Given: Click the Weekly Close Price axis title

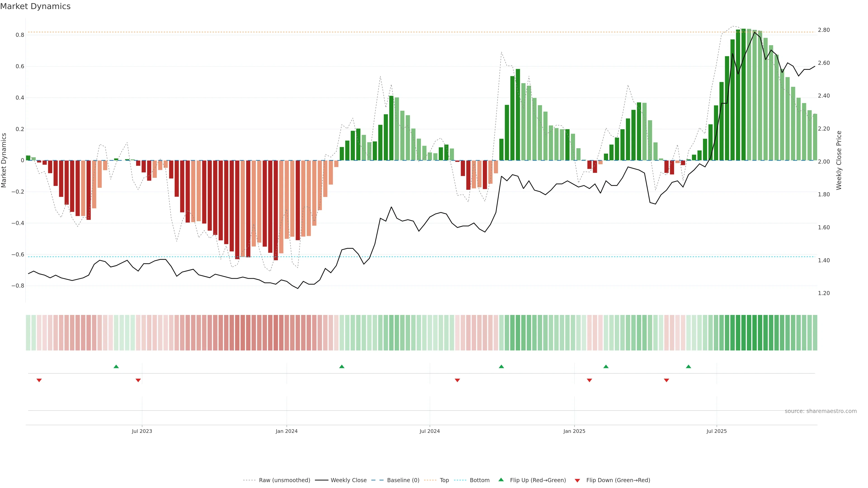Looking at the screenshot, I should (839, 160).
